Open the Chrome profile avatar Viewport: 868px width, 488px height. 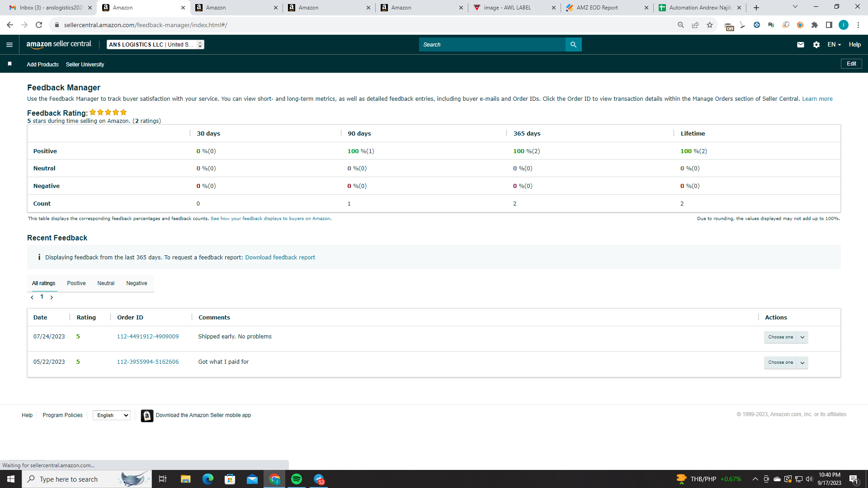pyautogui.click(x=844, y=25)
